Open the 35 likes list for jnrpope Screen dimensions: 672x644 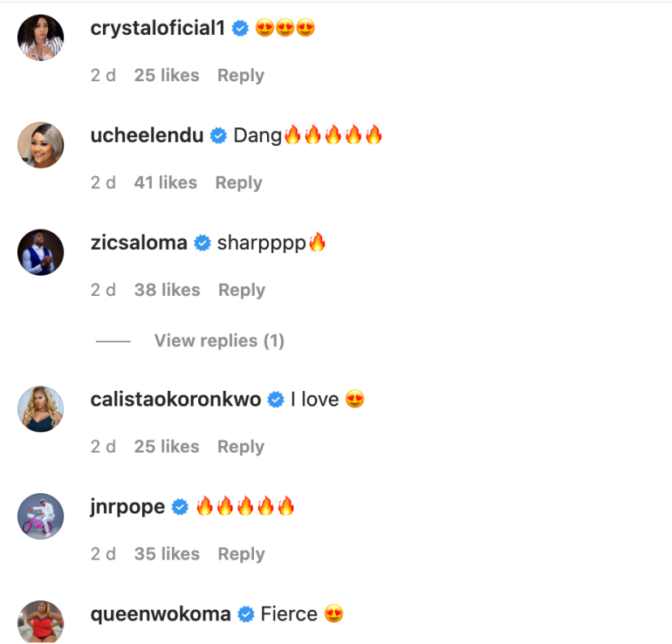tap(167, 553)
